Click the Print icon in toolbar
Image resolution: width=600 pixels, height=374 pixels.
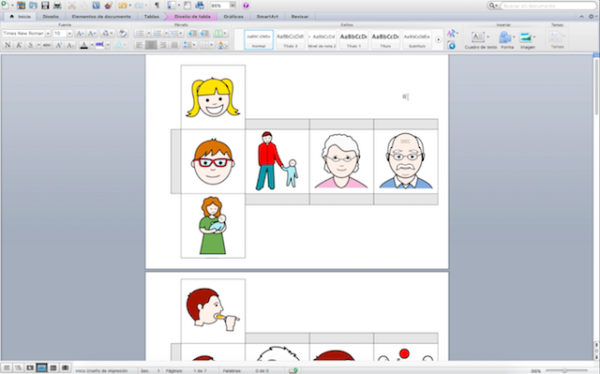57,5
